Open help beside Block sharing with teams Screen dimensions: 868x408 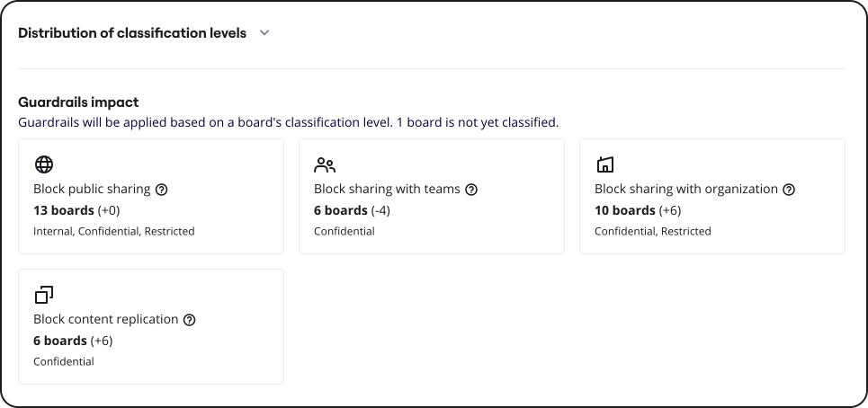tap(471, 190)
